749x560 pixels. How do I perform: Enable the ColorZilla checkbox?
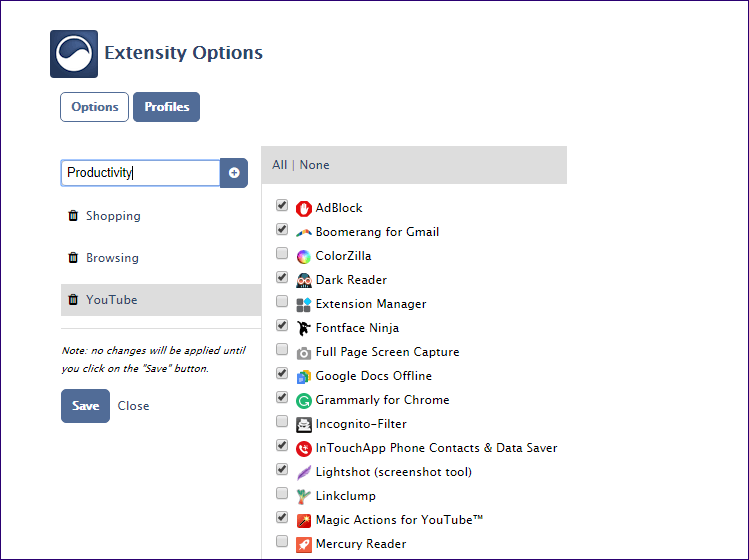[282, 253]
